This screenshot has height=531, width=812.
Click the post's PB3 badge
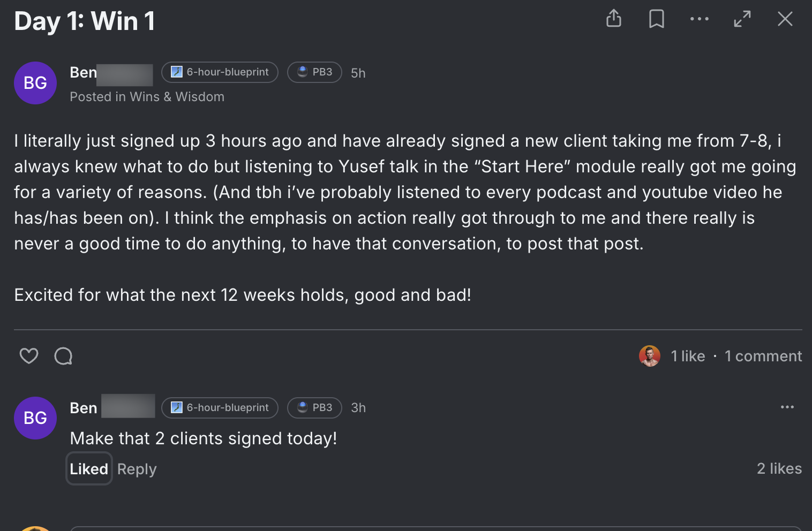314,72
